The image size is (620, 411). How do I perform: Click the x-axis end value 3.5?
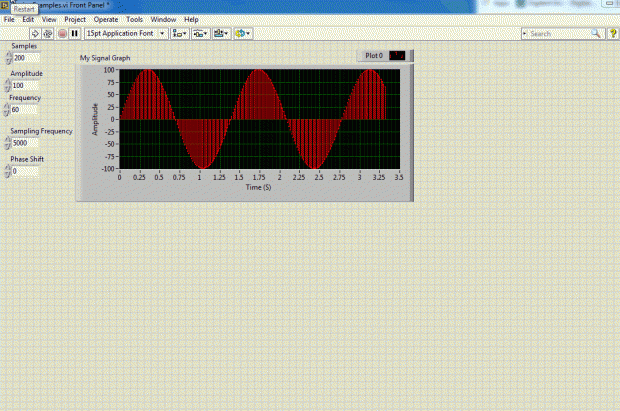pos(399,177)
